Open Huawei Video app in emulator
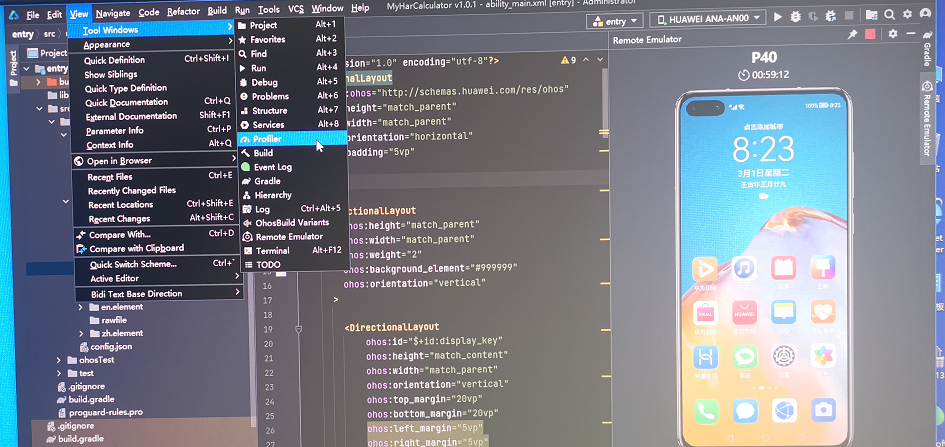Screen dimensions: 945x447 click(x=705, y=269)
